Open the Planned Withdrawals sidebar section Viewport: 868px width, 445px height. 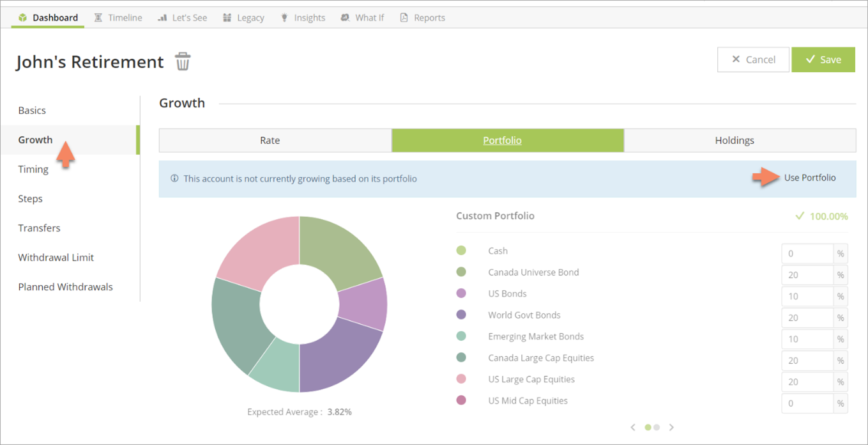pos(65,286)
